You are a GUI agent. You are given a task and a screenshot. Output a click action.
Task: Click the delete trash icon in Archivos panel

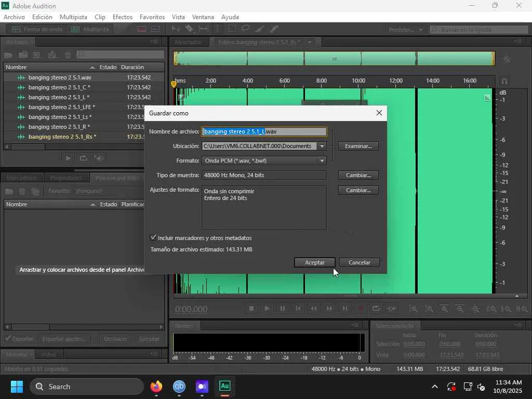tap(68, 55)
